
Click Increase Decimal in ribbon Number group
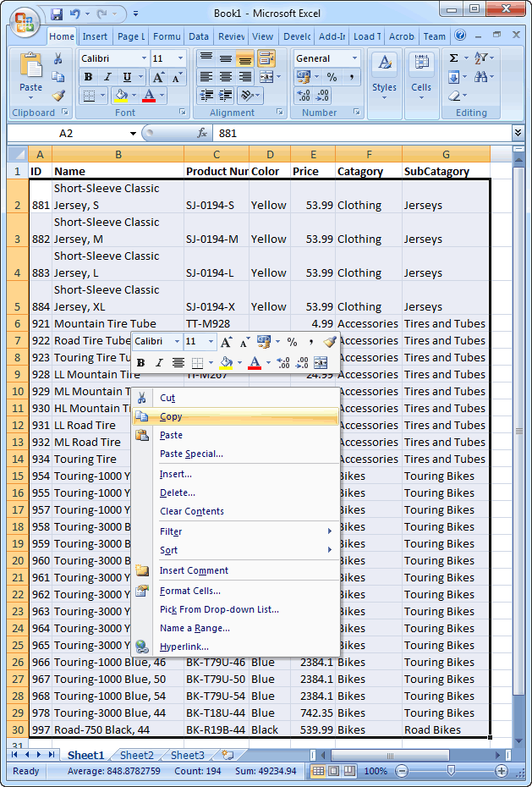(304, 96)
